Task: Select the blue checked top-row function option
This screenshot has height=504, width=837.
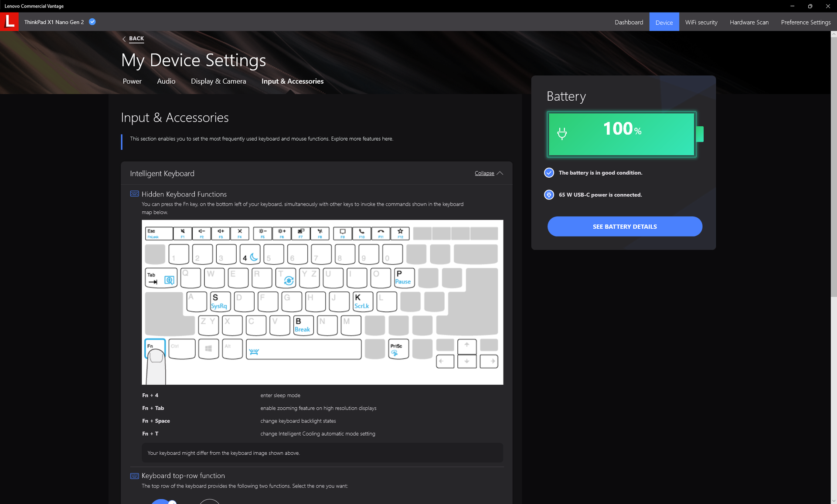Action: click(x=162, y=502)
